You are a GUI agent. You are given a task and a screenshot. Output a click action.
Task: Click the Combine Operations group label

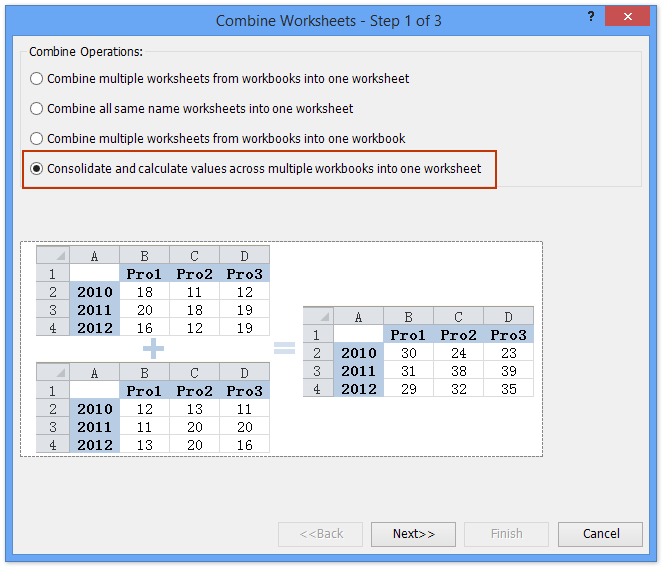pos(86,52)
